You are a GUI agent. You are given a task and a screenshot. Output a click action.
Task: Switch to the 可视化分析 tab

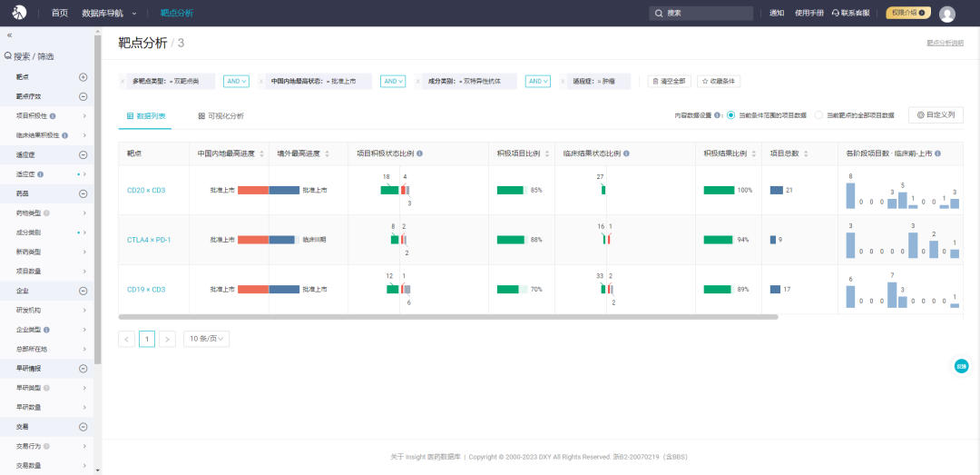[220, 116]
